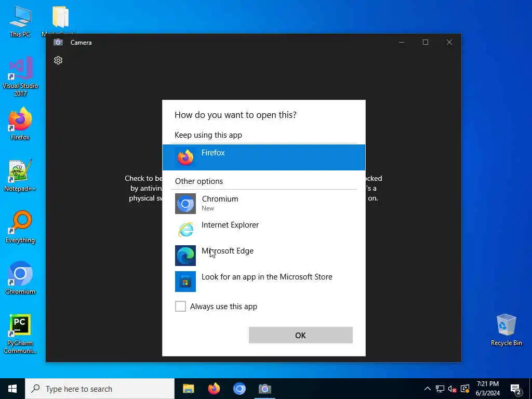Image resolution: width=532 pixels, height=399 pixels.
Task: Open the Action Center notifications
Action: pyautogui.click(x=515, y=389)
